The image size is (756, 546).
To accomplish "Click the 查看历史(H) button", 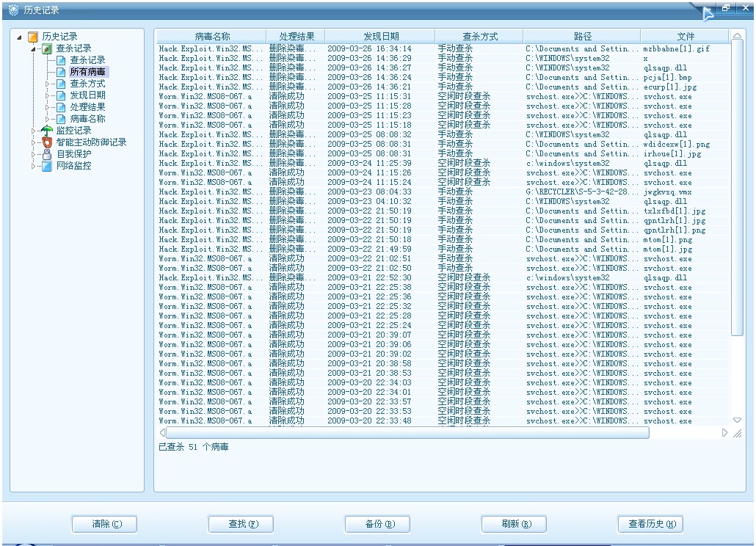I will (650, 524).
